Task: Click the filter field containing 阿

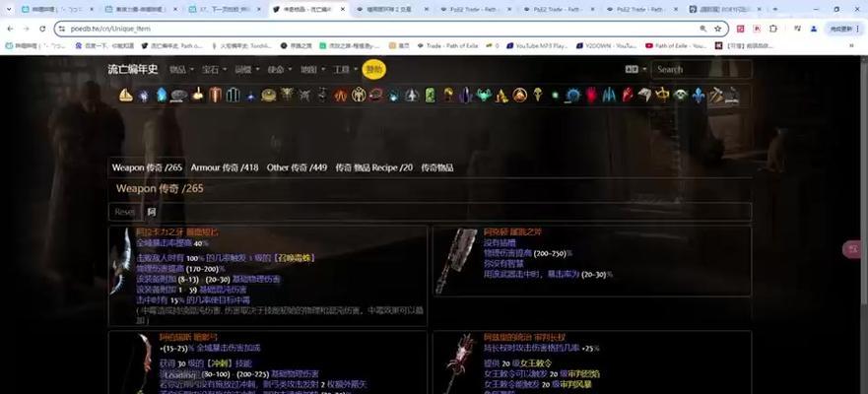Action: click(445, 212)
